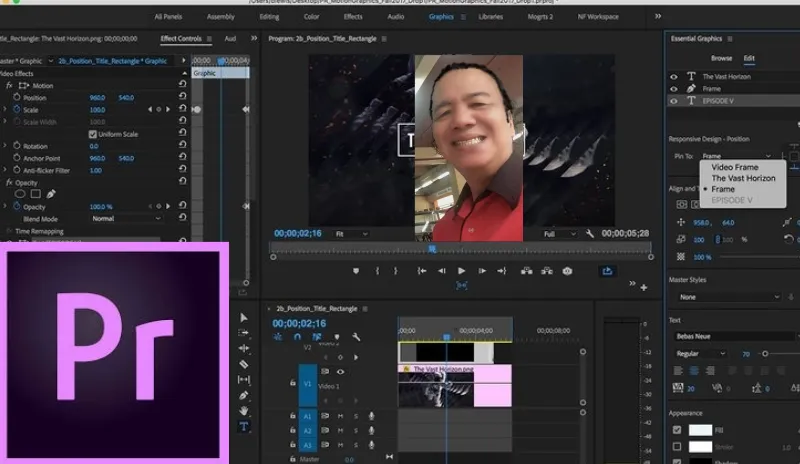Choose The Vast Horizon in pin list
Image resolution: width=800 pixels, height=464 pixels.
point(743,178)
